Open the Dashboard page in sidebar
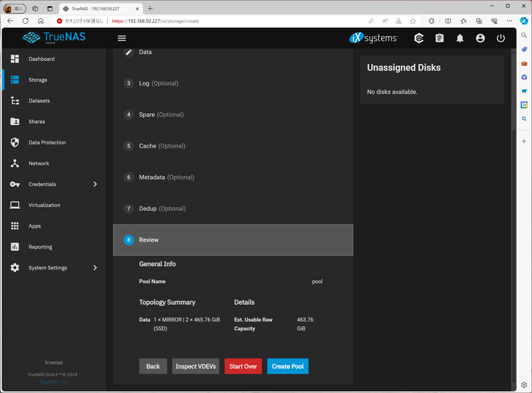 (x=55, y=59)
